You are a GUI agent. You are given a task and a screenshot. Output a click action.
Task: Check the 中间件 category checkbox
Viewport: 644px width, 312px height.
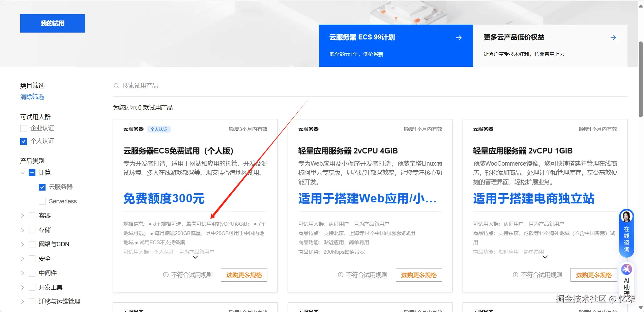point(32,273)
